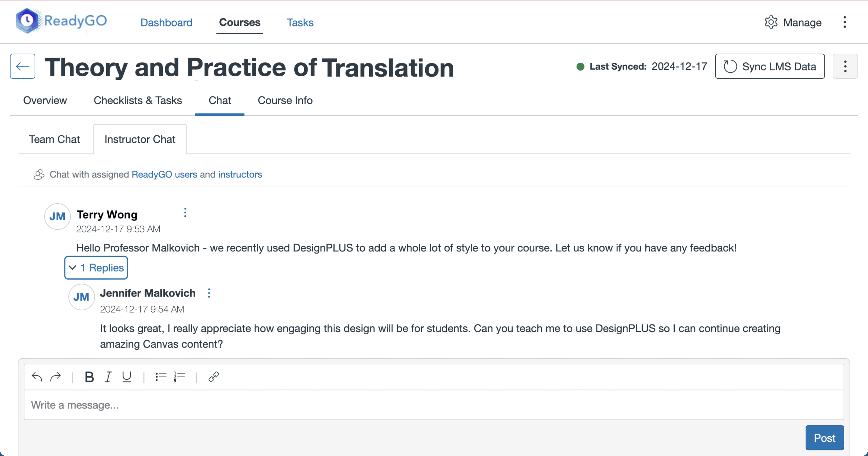The image size is (868, 456).
Task: Open course options three-dot menu beside Sync
Action: point(845,66)
